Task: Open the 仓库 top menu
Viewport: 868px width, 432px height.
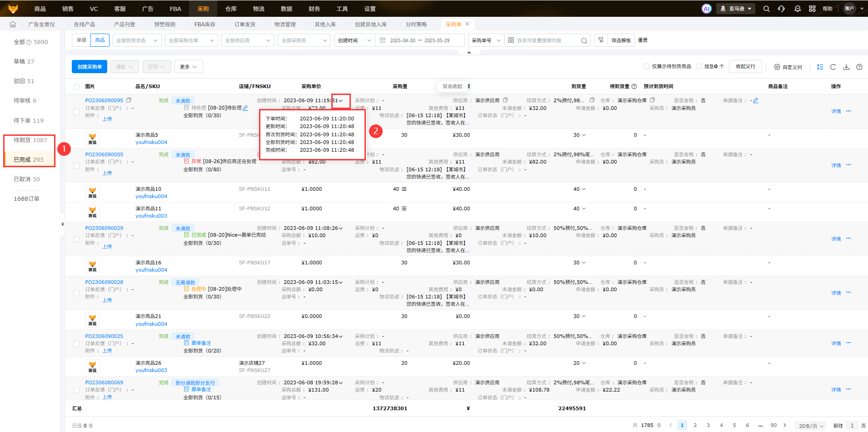Action: coord(231,9)
